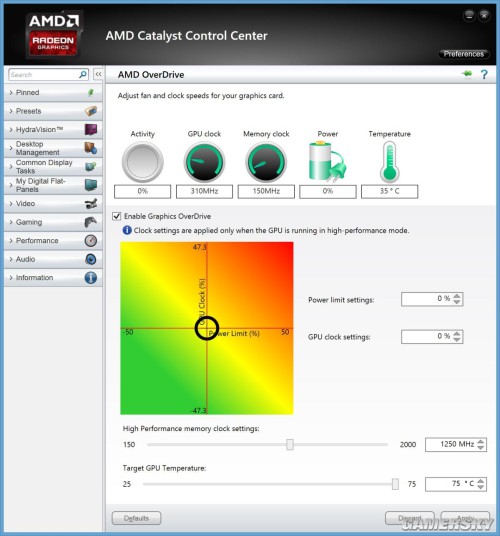
Task: Click memory clock slider thumb
Action: click(290, 444)
